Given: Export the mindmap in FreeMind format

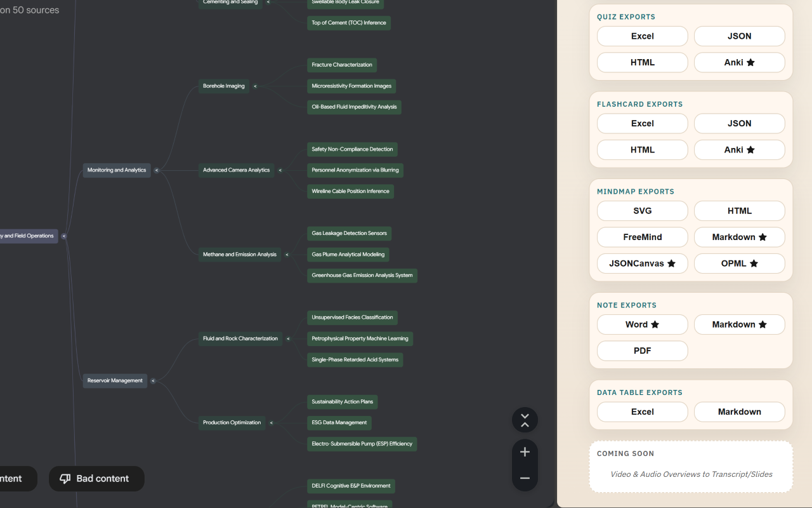Looking at the screenshot, I should (x=642, y=237).
